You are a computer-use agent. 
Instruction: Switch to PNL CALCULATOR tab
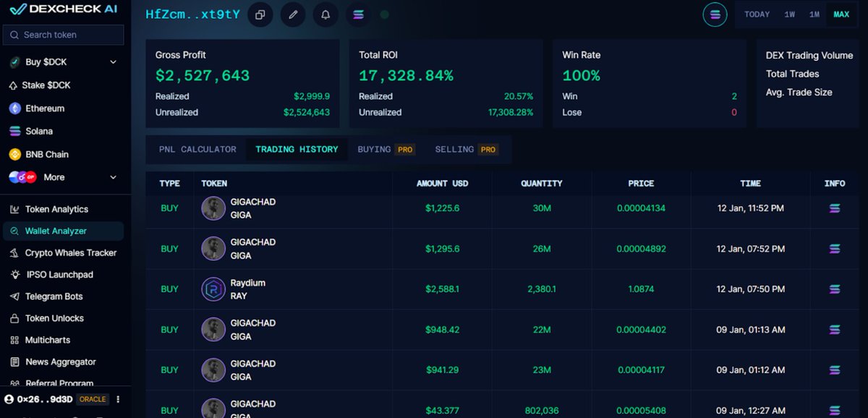197,149
